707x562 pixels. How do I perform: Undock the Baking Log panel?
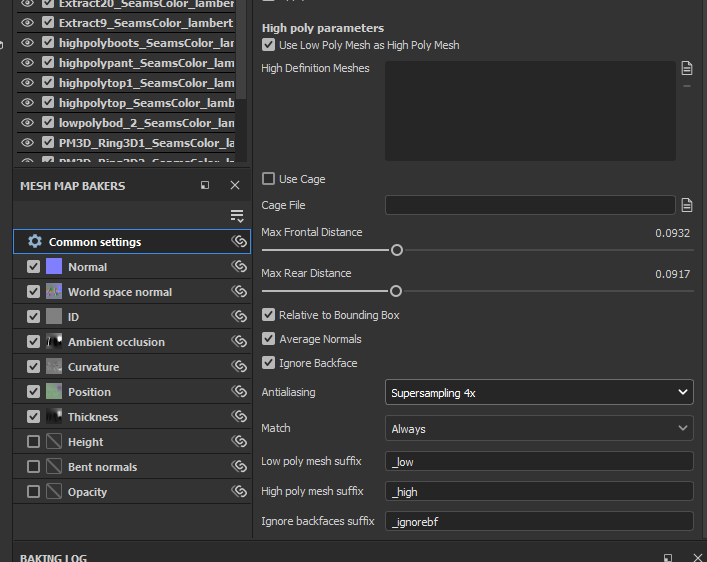668,556
